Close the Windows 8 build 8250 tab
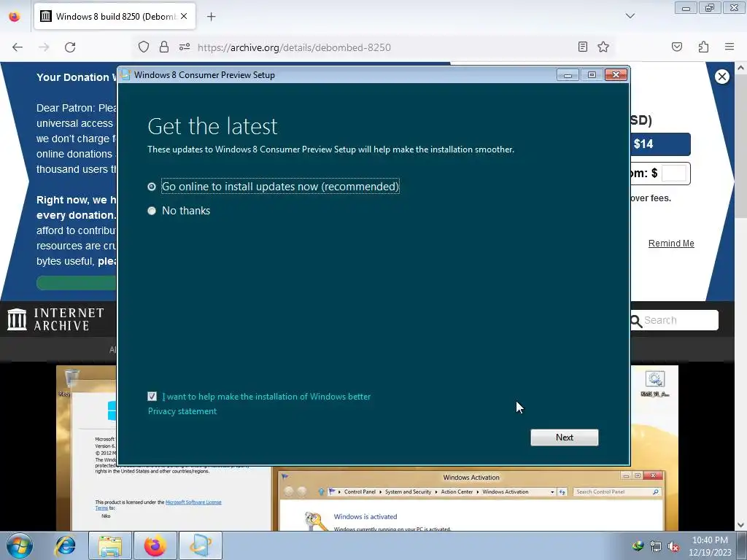747x560 pixels. [184, 16]
